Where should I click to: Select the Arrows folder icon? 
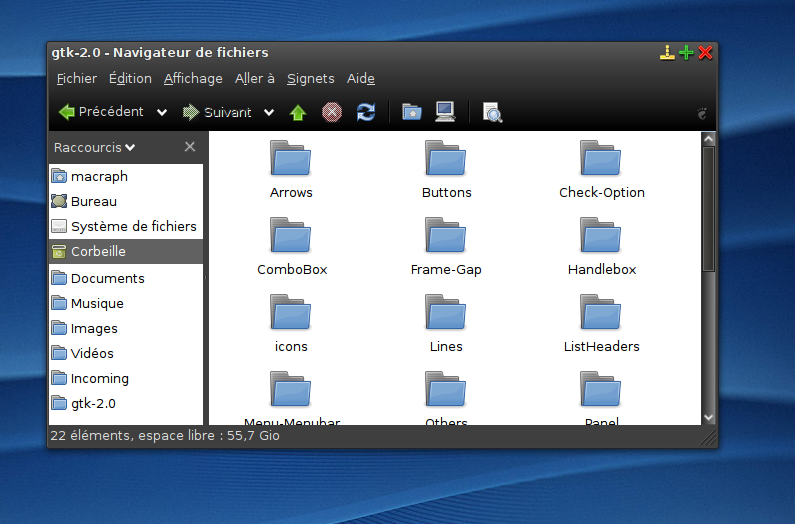coord(291,158)
